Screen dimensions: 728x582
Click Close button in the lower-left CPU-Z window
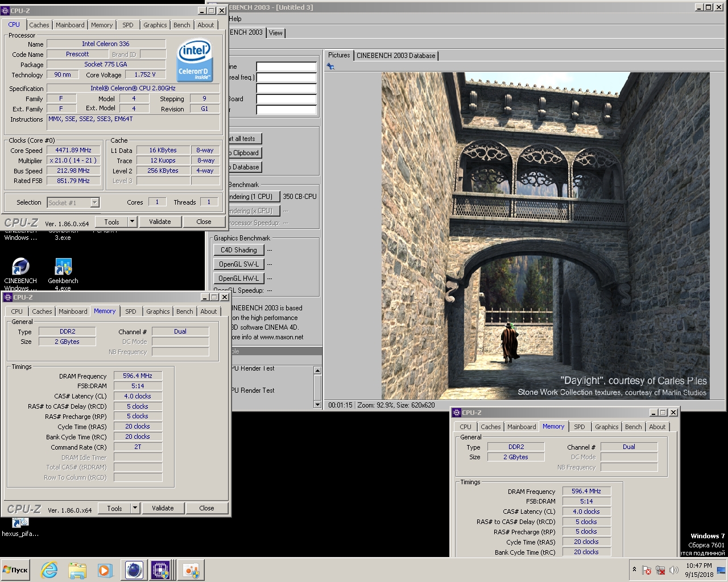(206, 508)
